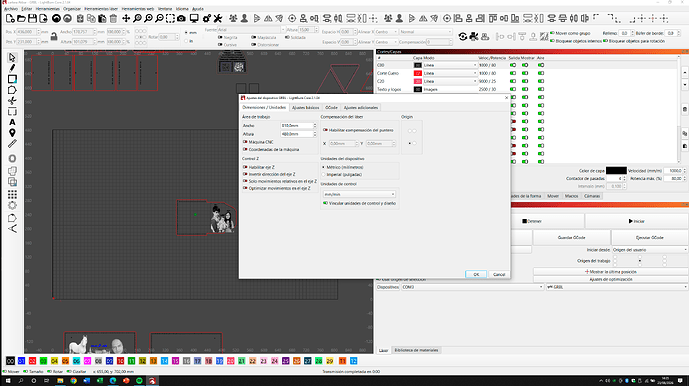This screenshot has height=386, width=689.
Task: Click the lock aspect ratio padlock icon
Action: coord(54,36)
